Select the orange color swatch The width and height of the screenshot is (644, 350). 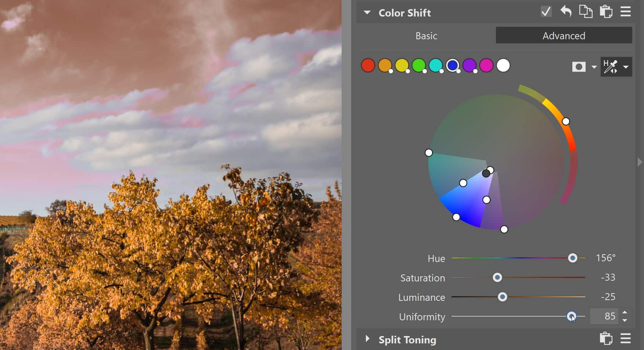point(385,65)
